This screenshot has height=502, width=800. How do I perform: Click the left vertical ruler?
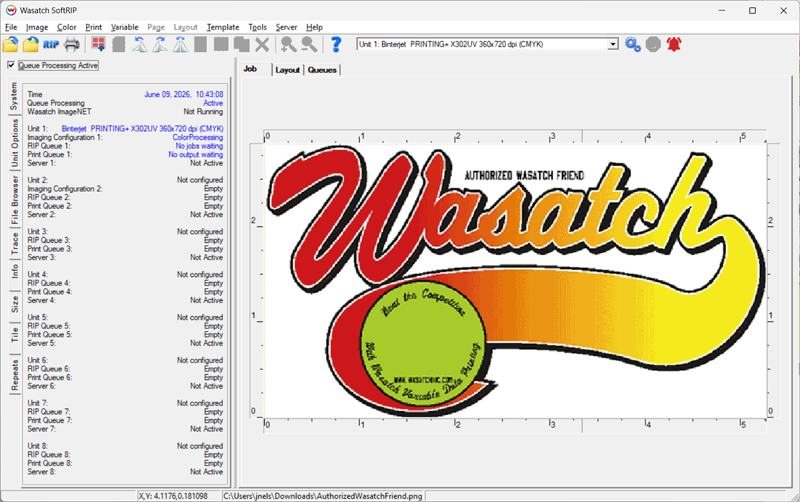[257, 281]
